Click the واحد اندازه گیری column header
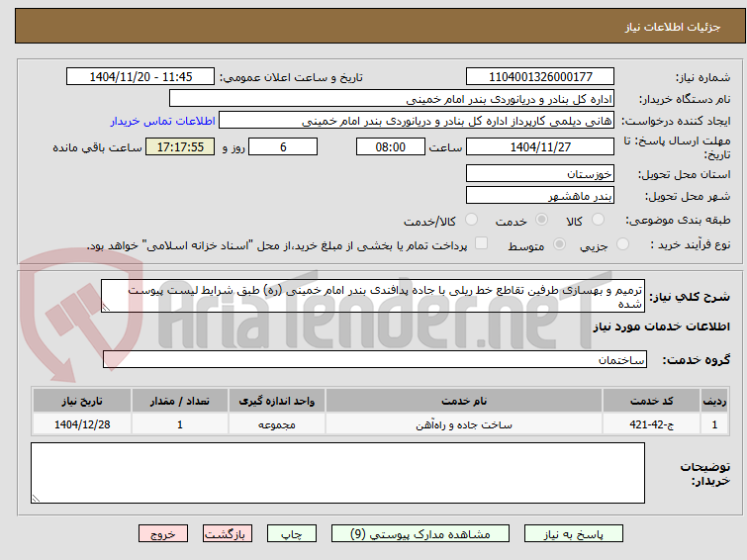Image resolution: width=747 pixels, height=560 pixels. coord(277,401)
